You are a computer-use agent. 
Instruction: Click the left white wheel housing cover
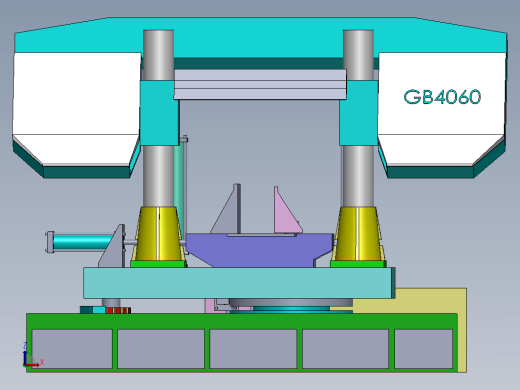pyautogui.click(x=77, y=108)
